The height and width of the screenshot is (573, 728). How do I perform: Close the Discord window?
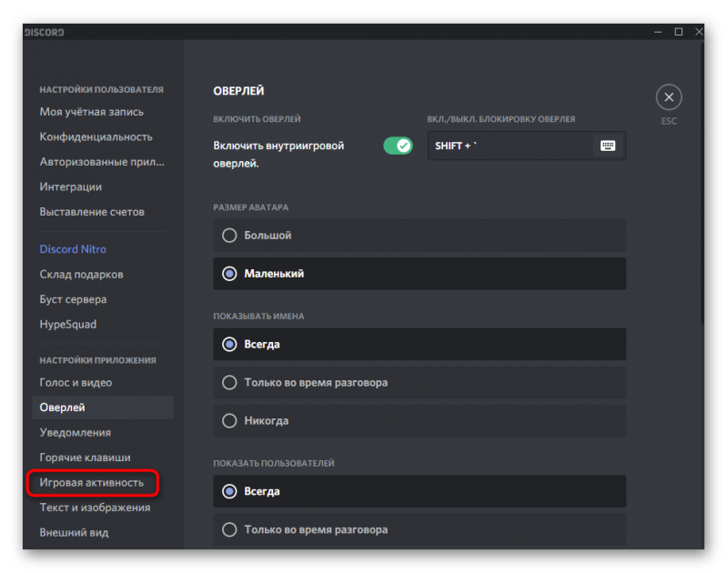698,32
